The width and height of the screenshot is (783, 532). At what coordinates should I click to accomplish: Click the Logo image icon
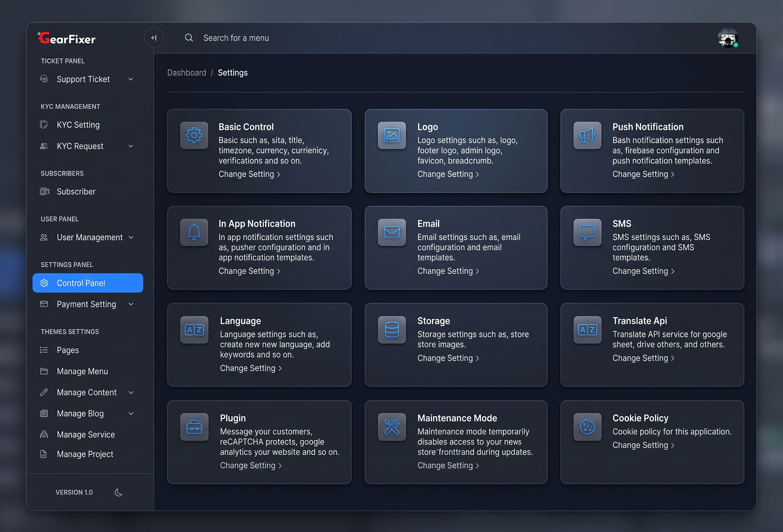click(x=391, y=136)
